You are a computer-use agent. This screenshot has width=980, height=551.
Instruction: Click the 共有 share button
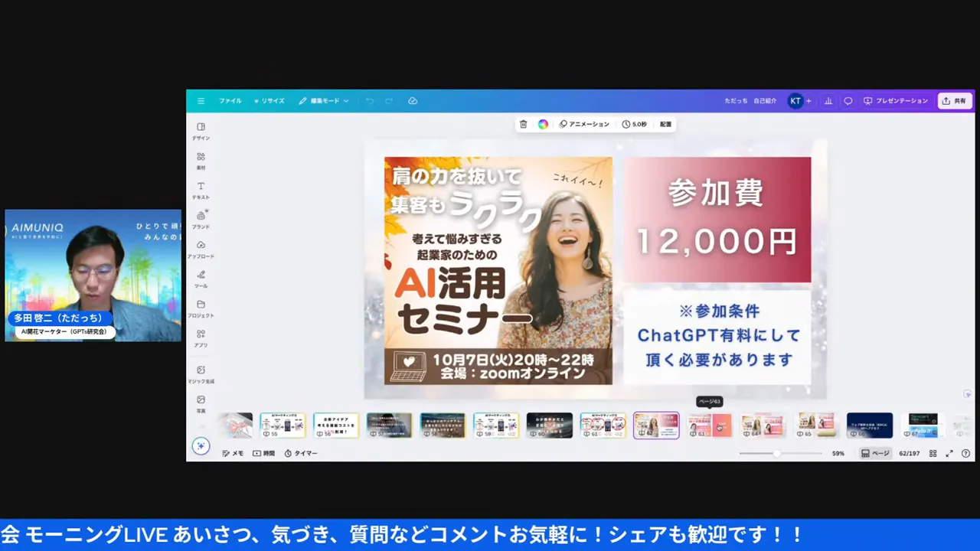[954, 101]
